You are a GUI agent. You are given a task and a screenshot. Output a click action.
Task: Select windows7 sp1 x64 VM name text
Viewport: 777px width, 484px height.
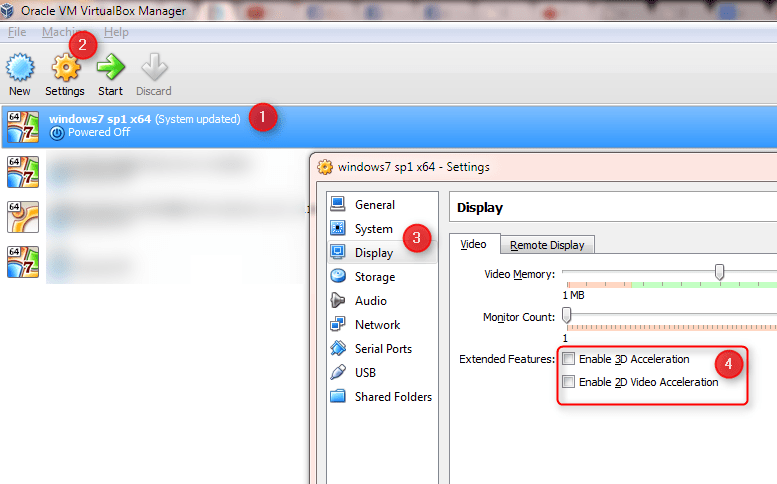100,119
